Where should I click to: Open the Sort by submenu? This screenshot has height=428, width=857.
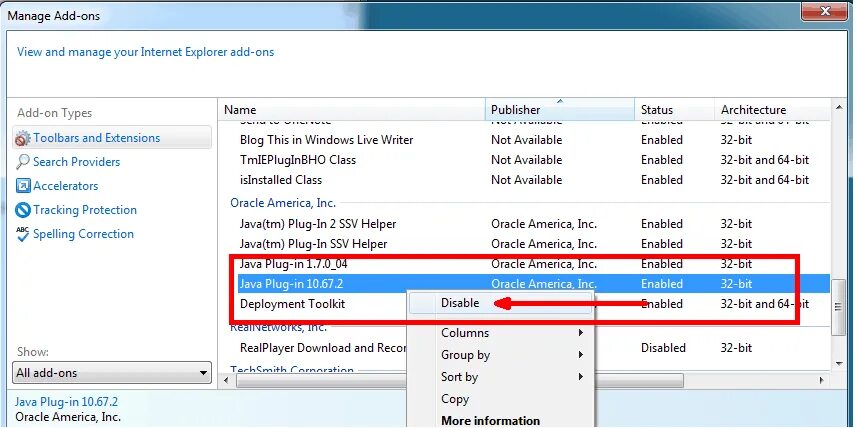500,377
